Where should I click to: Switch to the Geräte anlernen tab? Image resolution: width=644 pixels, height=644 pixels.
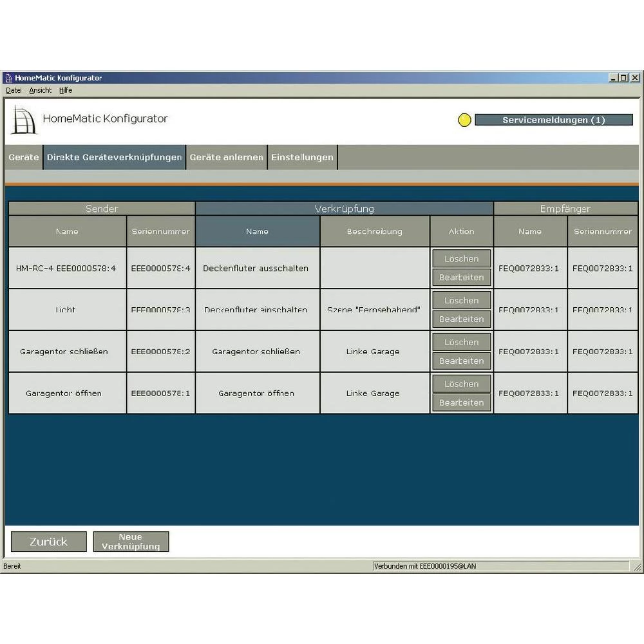point(226,157)
